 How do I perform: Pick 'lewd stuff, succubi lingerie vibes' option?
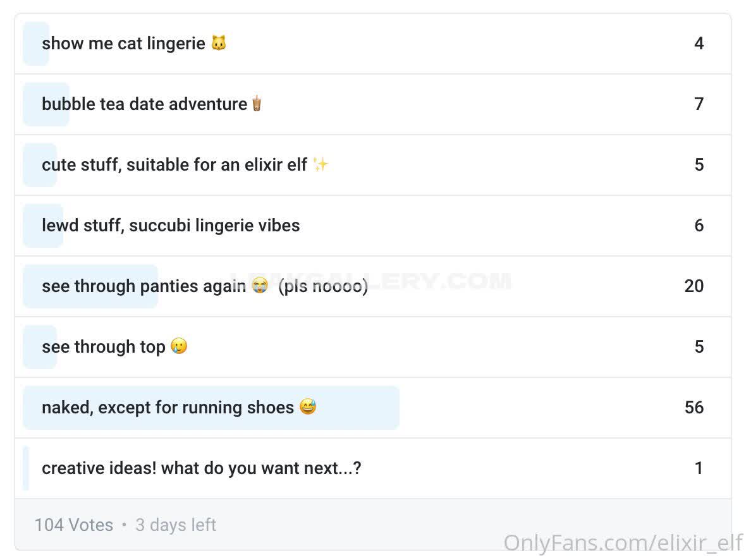373,226
